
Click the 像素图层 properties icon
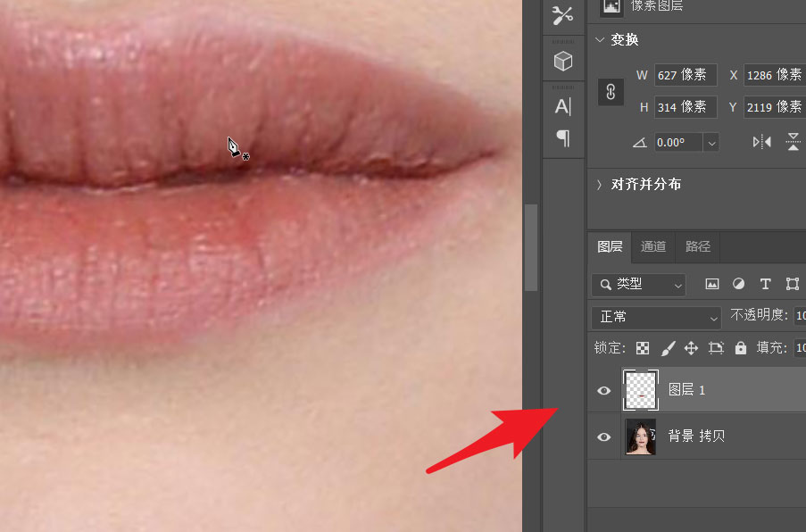pos(611,6)
